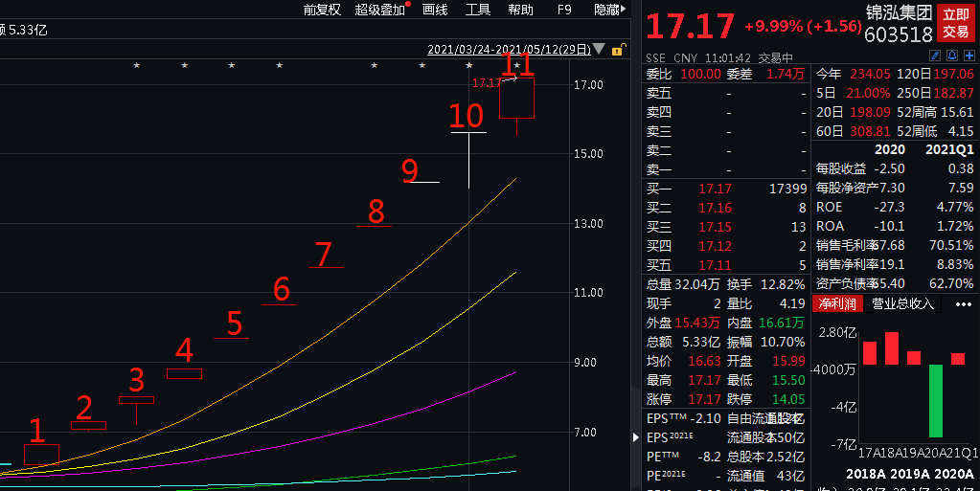980x491 pixels.
Task: Click the red 立即交易 trade button
Action: [x=956, y=23]
